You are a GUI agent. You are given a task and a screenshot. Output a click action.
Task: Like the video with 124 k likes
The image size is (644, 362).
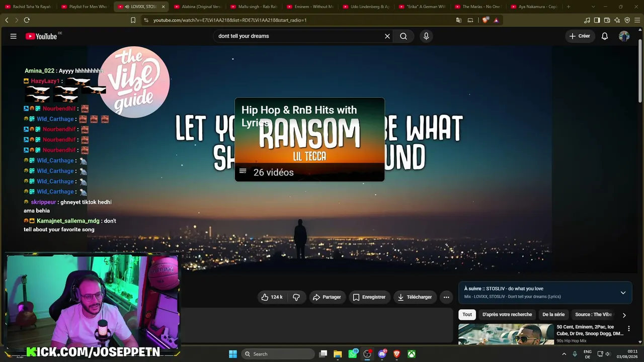pyautogui.click(x=272, y=297)
